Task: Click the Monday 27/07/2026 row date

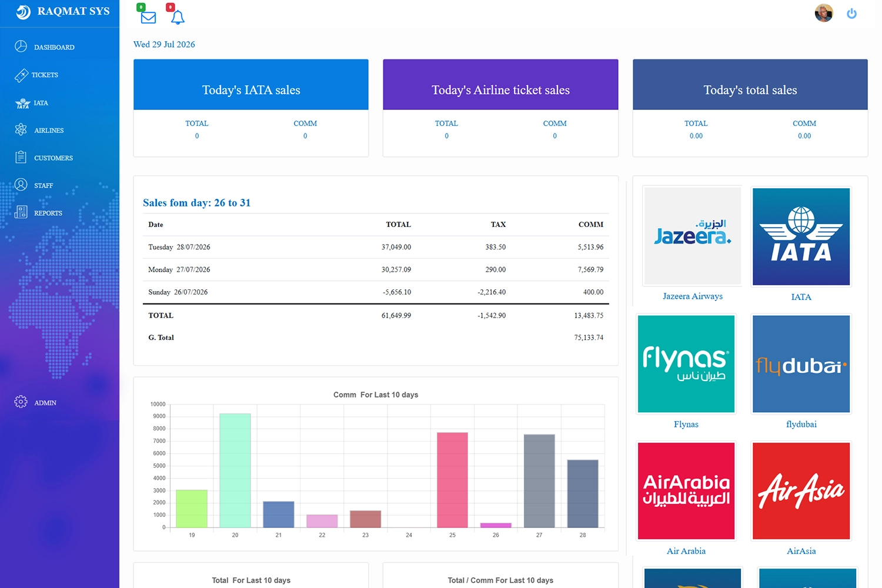Action: (179, 269)
